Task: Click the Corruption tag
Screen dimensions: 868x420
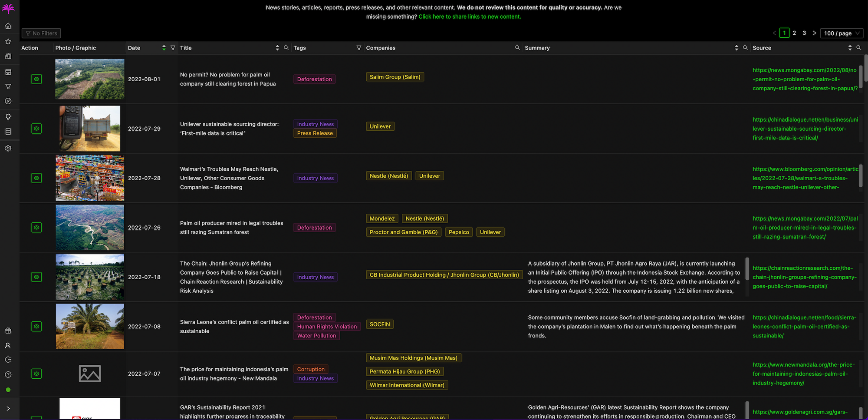Action: [311, 369]
